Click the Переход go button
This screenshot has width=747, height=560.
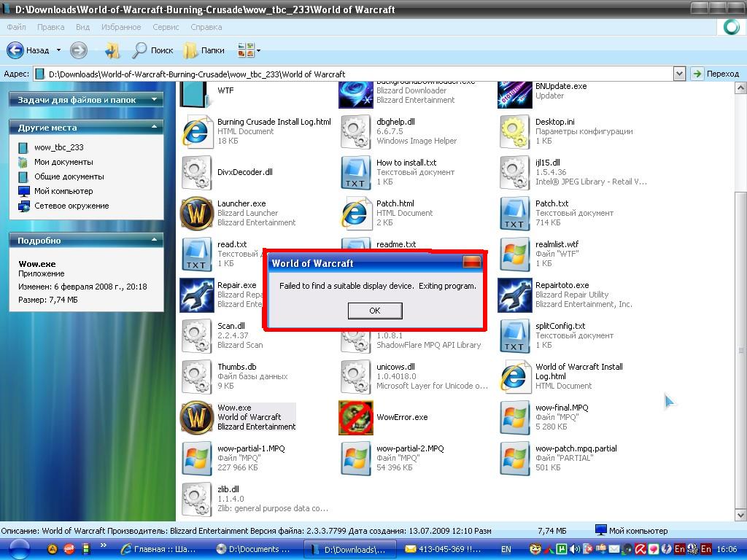716,74
